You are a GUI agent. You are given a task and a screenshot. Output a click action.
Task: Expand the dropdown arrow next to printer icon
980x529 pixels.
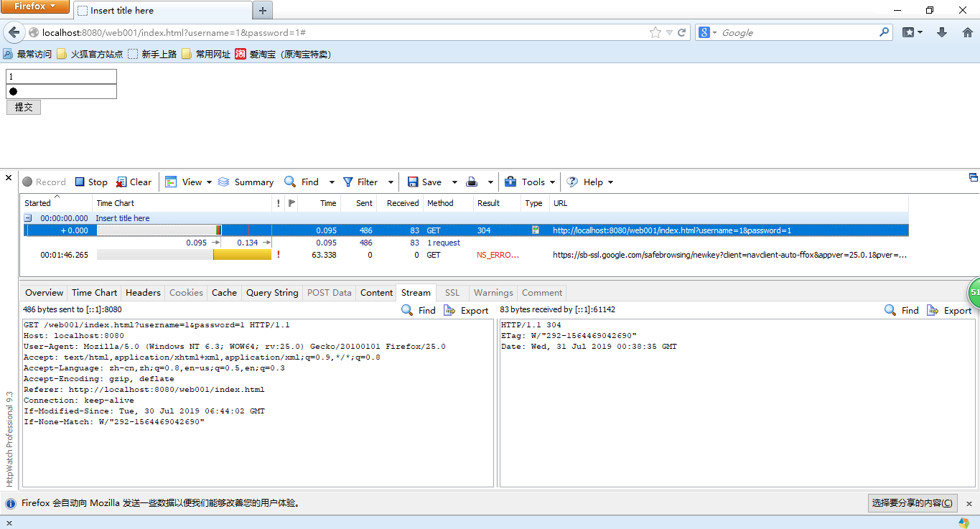(x=490, y=182)
